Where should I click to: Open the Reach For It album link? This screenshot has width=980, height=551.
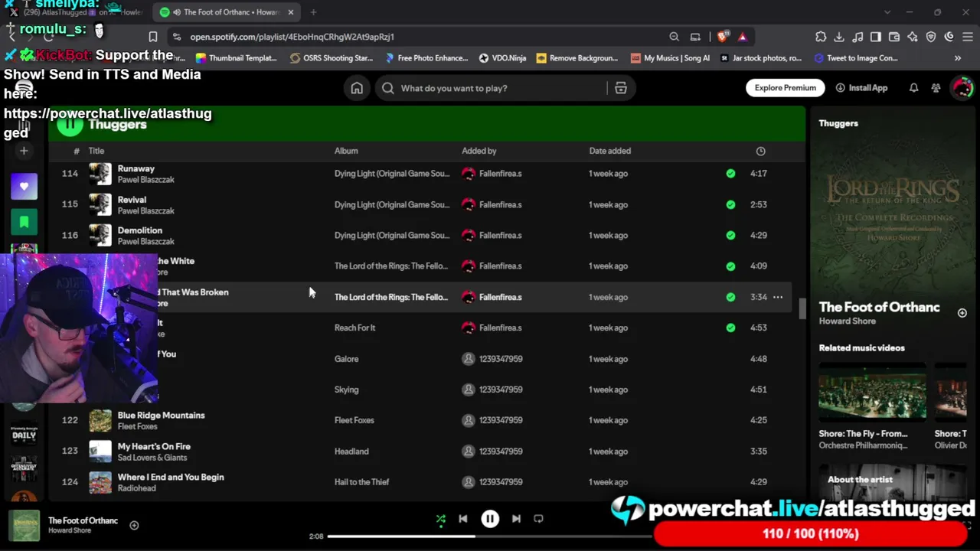pos(354,328)
